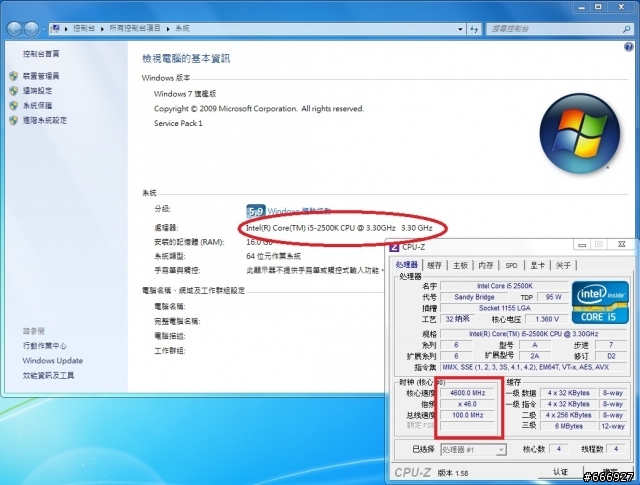
Task: Open the address bar history dropdown arrow
Action: click(460, 29)
